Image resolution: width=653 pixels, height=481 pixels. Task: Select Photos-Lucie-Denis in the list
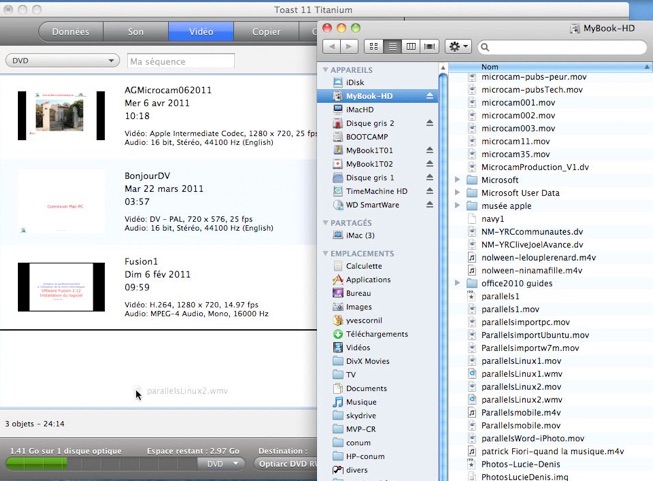520,464
